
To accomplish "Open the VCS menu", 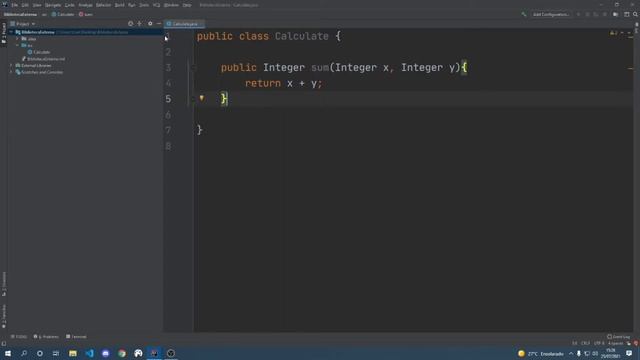I will (x=157, y=5).
